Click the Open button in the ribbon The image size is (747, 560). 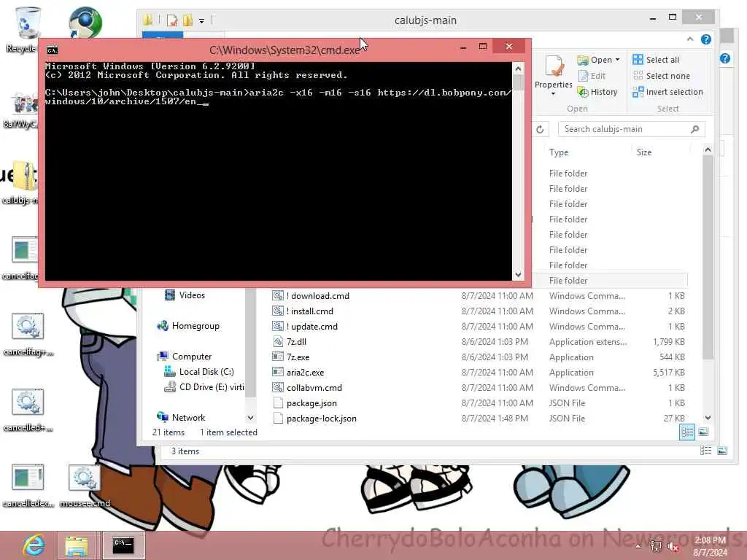595,60
